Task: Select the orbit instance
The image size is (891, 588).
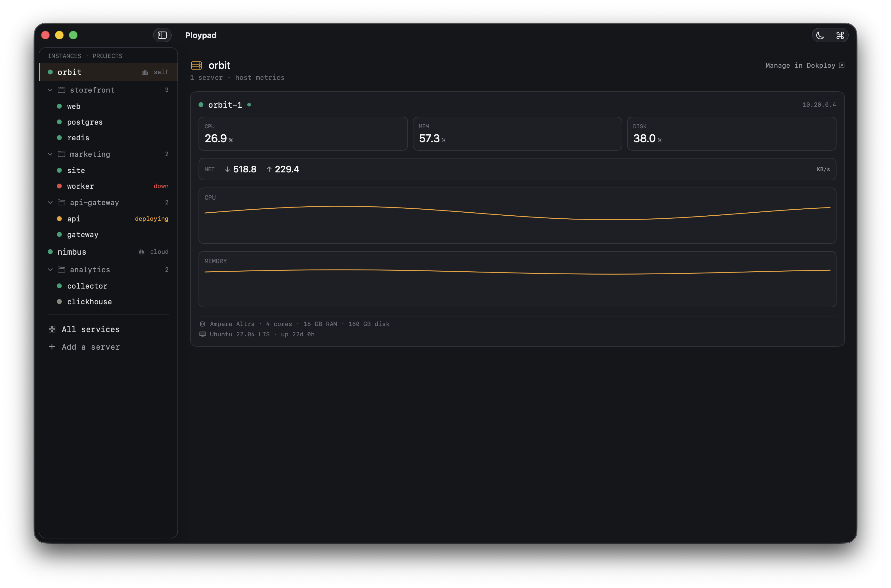Action: coord(108,72)
